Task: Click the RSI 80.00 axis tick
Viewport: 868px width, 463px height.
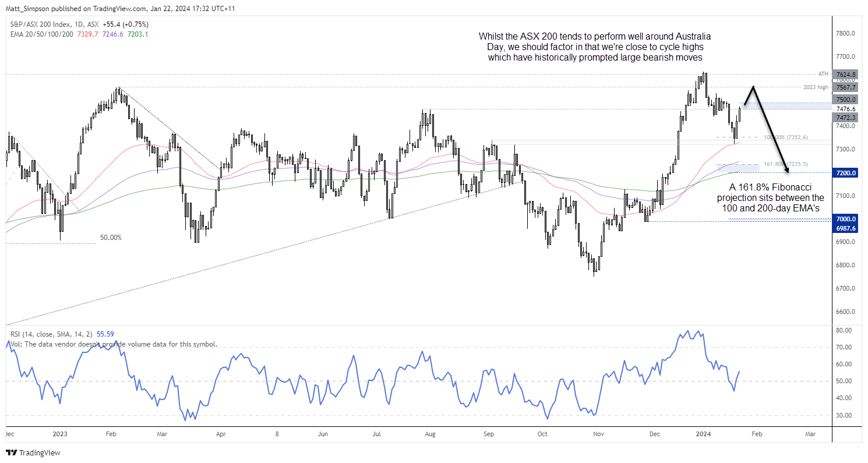Action: pos(843,330)
